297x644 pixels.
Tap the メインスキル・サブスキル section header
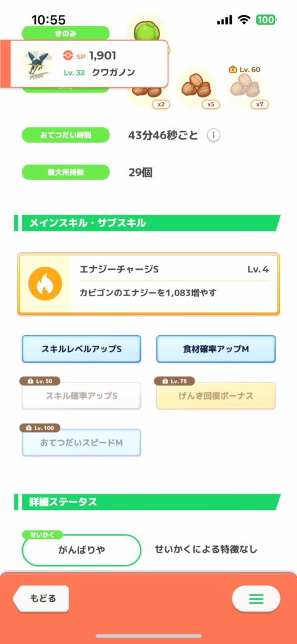click(x=148, y=223)
